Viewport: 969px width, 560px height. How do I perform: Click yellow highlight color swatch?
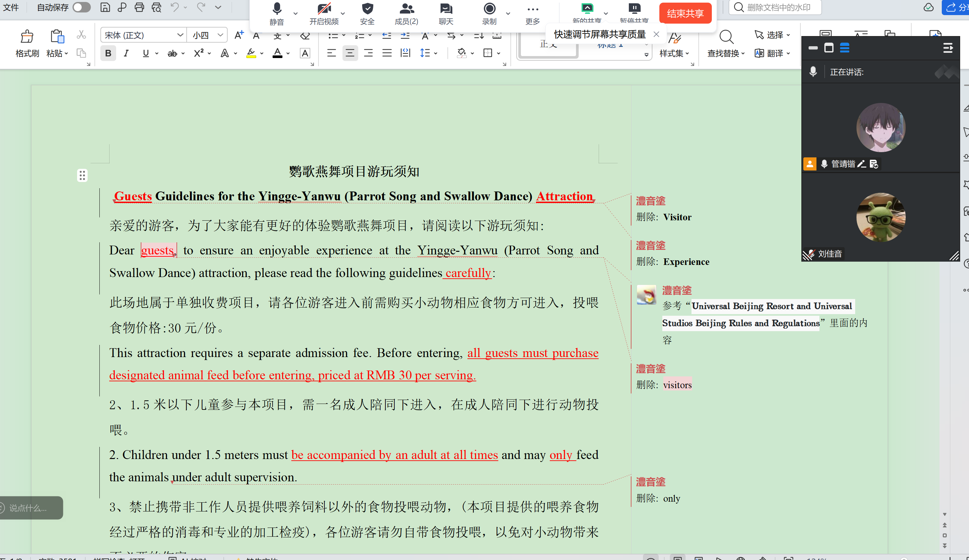(251, 53)
